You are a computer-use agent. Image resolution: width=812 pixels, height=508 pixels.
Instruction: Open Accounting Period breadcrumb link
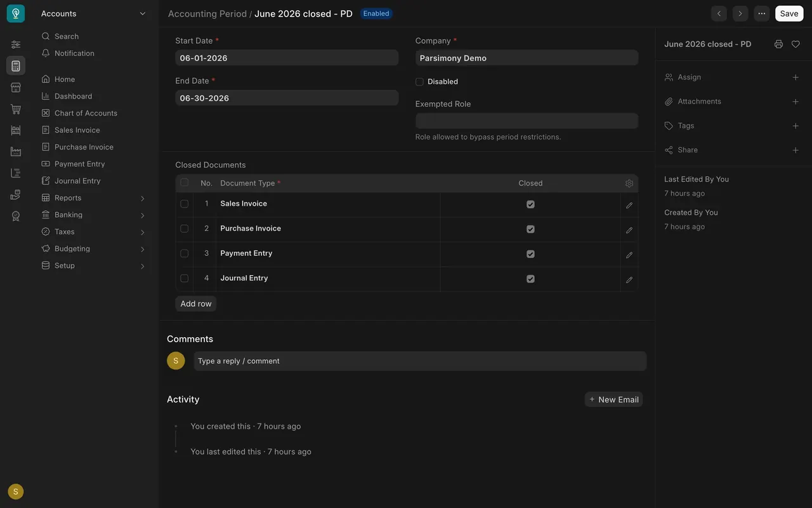(207, 13)
